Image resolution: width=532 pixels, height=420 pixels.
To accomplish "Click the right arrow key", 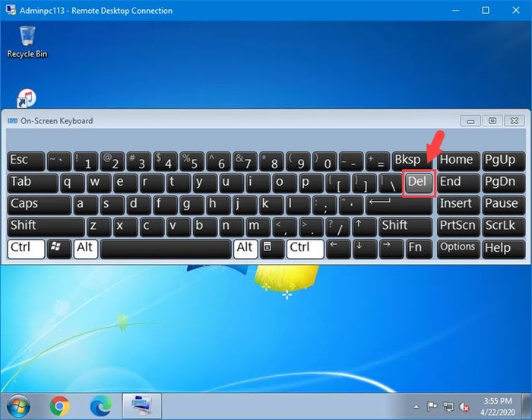I will (391, 249).
